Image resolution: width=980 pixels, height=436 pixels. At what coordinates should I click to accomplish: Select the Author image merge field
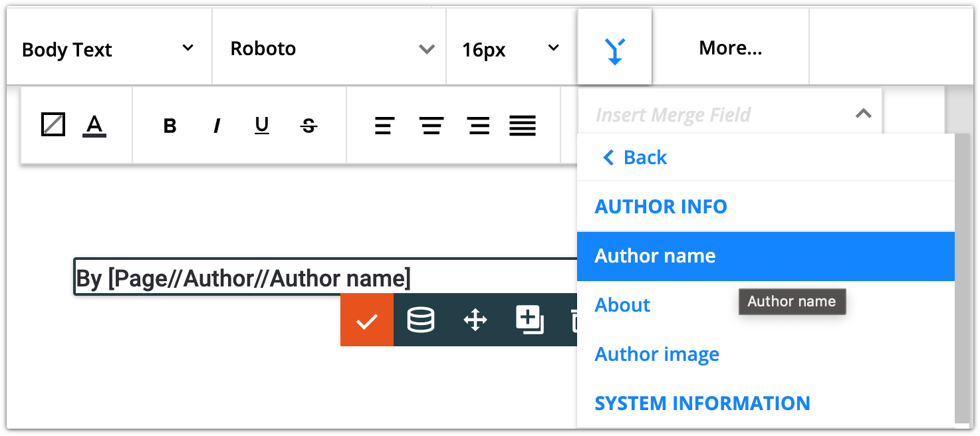pos(766,354)
